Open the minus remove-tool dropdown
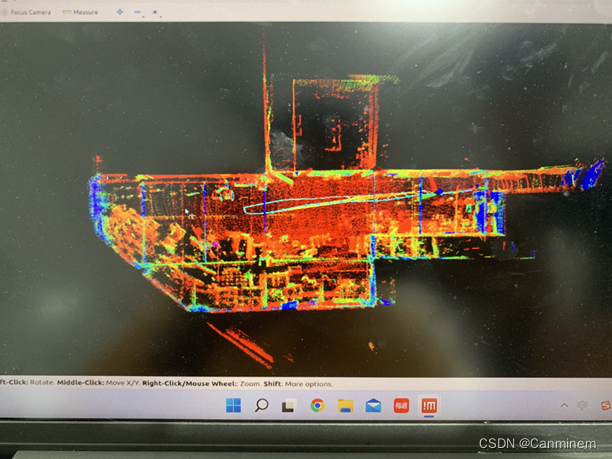Screen dimensions: 612x459 138,13
